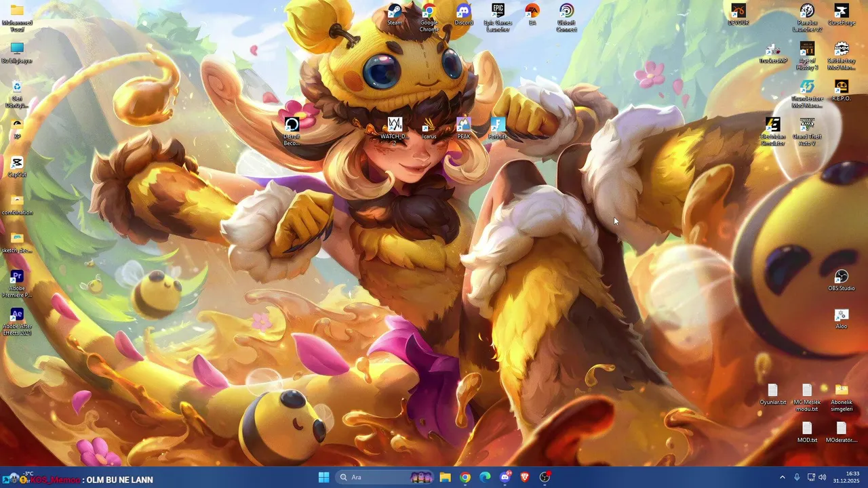
Task: Open File Explorer from the taskbar
Action: [x=445, y=477]
